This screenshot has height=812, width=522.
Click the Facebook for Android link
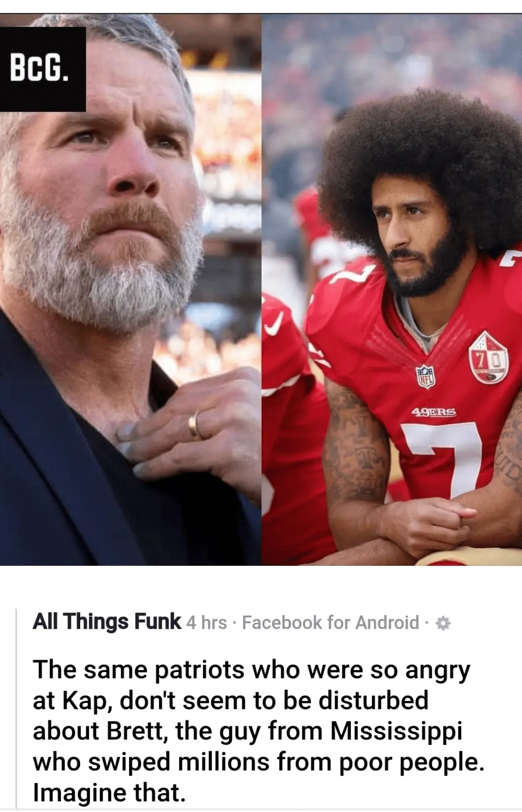click(331, 623)
